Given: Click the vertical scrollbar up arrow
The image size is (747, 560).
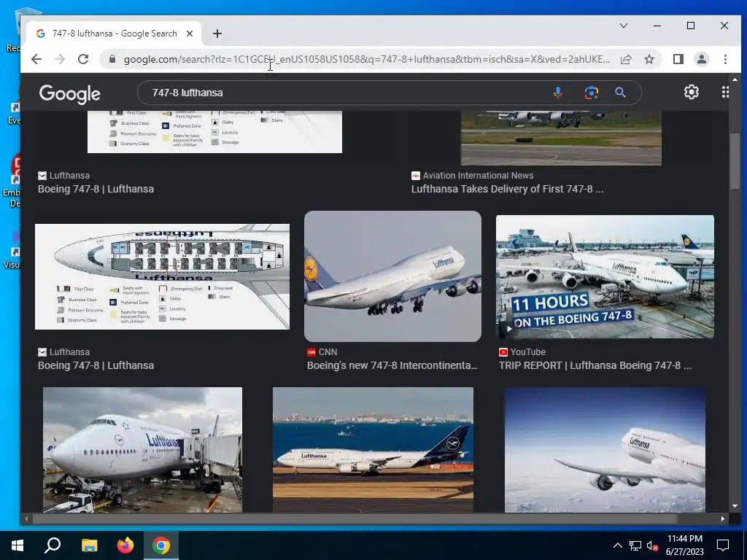Looking at the screenshot, I should point(735,79).
